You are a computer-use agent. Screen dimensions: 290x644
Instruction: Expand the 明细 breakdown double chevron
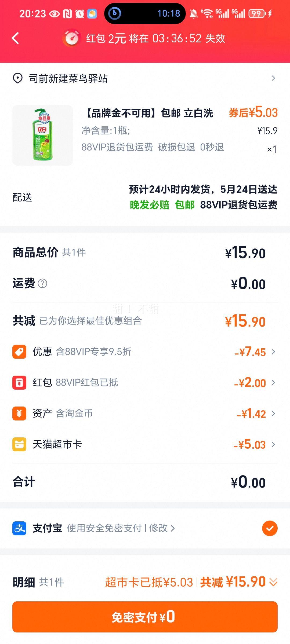tap(273, 582)
